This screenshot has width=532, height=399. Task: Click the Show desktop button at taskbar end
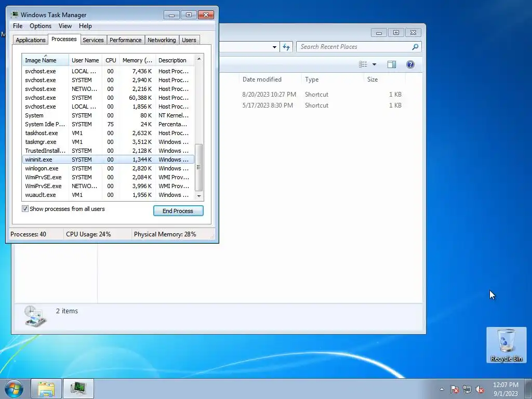pos(528,389)
